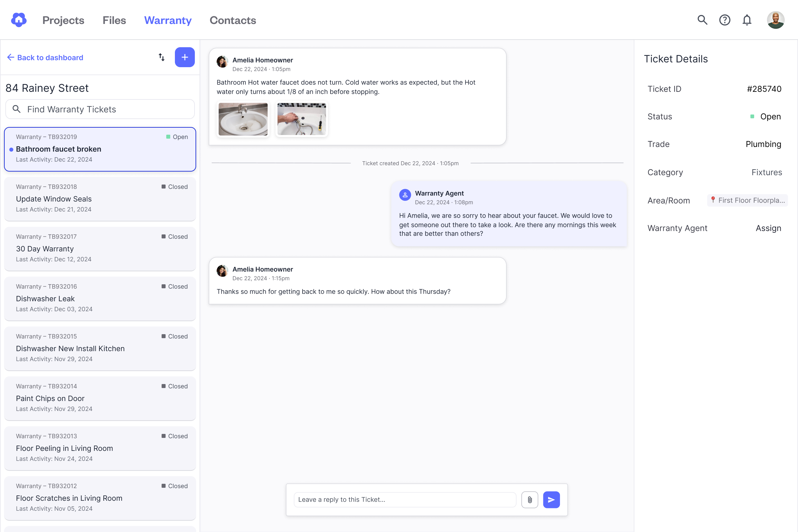
Task: Open the help question mark icon
Action: 725,20
